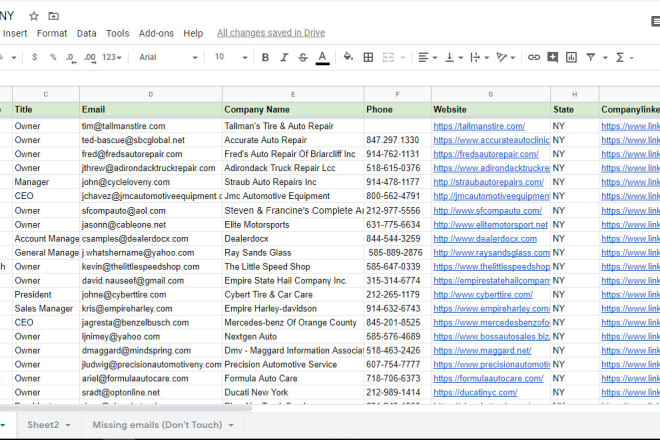The width and height of the screenshot is (660, 440).
Task: Open number format 123 dropdown
Action: [112, 57]
